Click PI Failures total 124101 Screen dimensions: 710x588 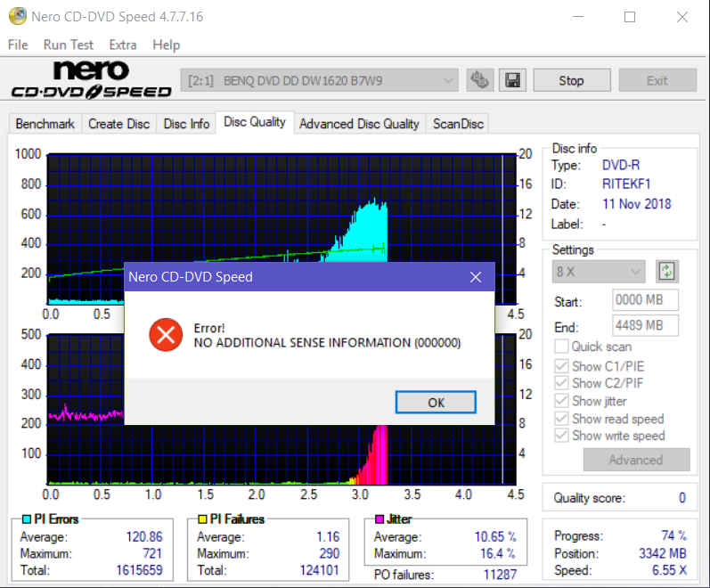click(319, 570)
